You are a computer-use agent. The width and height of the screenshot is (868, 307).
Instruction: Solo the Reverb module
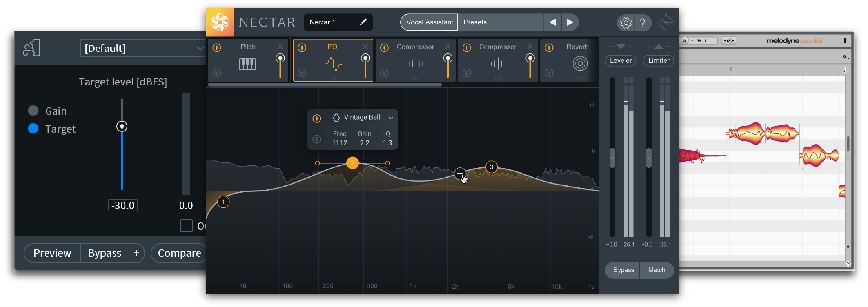[x=549, y=73]
